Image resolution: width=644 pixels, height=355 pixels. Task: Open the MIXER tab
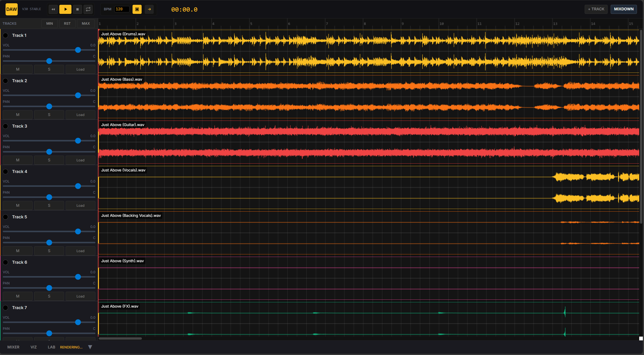point(13,347)
